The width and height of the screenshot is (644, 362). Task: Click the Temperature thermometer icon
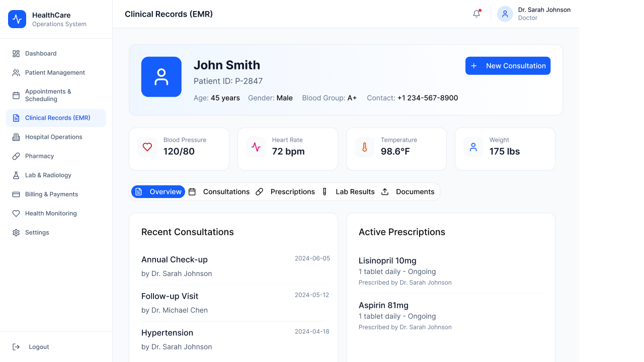365,147
